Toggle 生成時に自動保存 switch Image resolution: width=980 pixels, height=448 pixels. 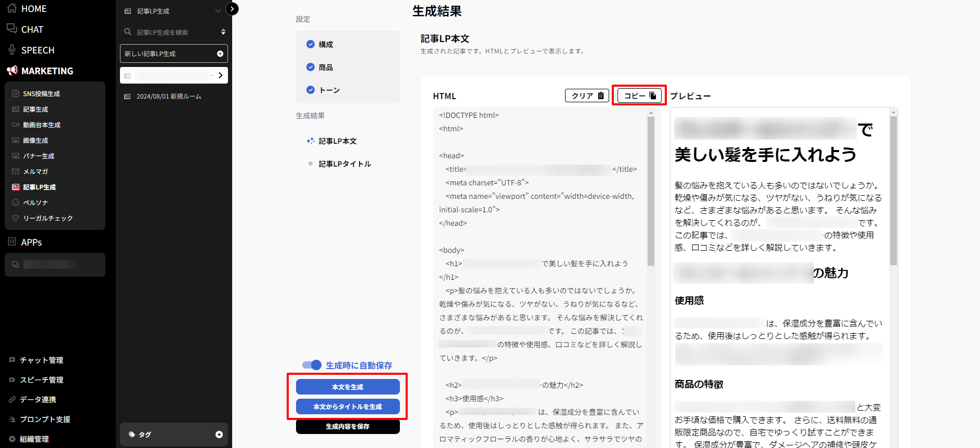coord(312,365)
